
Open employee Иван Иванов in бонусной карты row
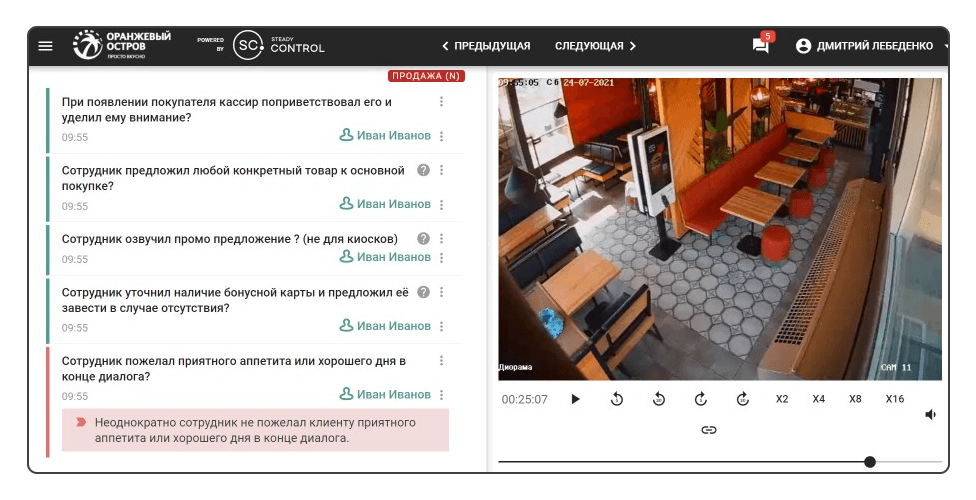[385, 326]
